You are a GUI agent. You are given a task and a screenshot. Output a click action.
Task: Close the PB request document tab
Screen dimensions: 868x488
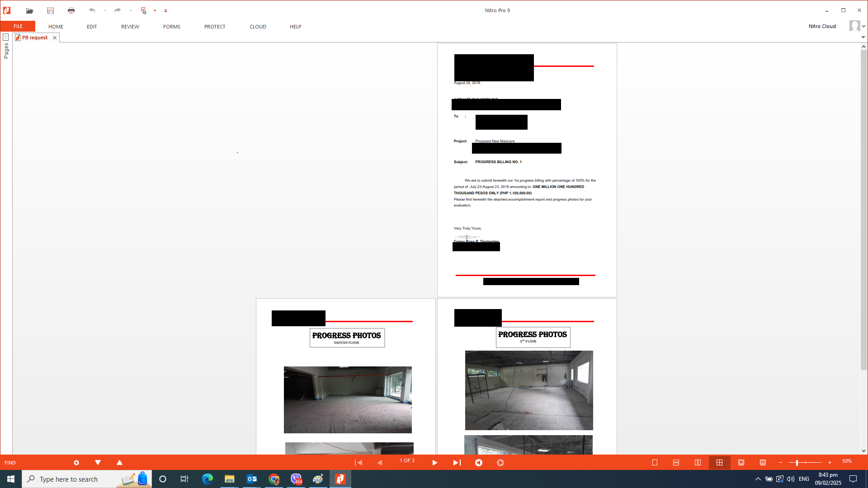coord(55,38)
